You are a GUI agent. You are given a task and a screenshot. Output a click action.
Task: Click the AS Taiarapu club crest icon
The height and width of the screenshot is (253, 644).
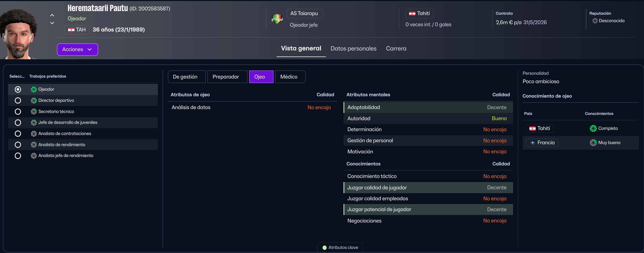(277, 19)
